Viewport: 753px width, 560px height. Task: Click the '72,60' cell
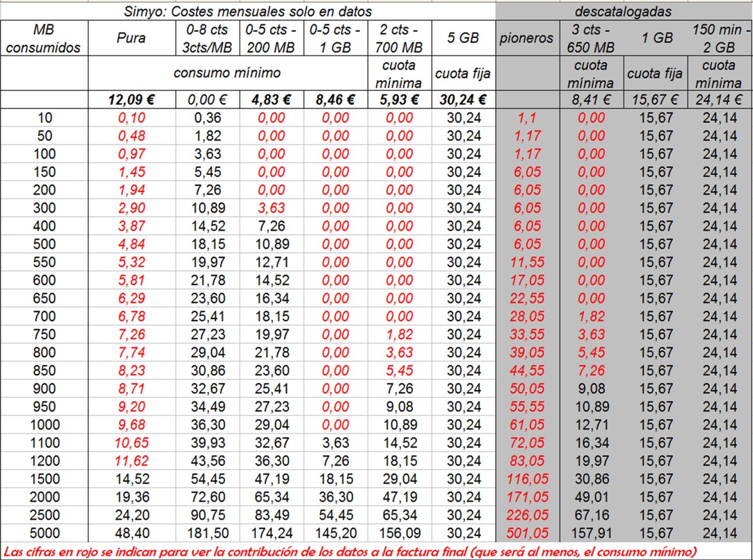click(x=207, y=497)
